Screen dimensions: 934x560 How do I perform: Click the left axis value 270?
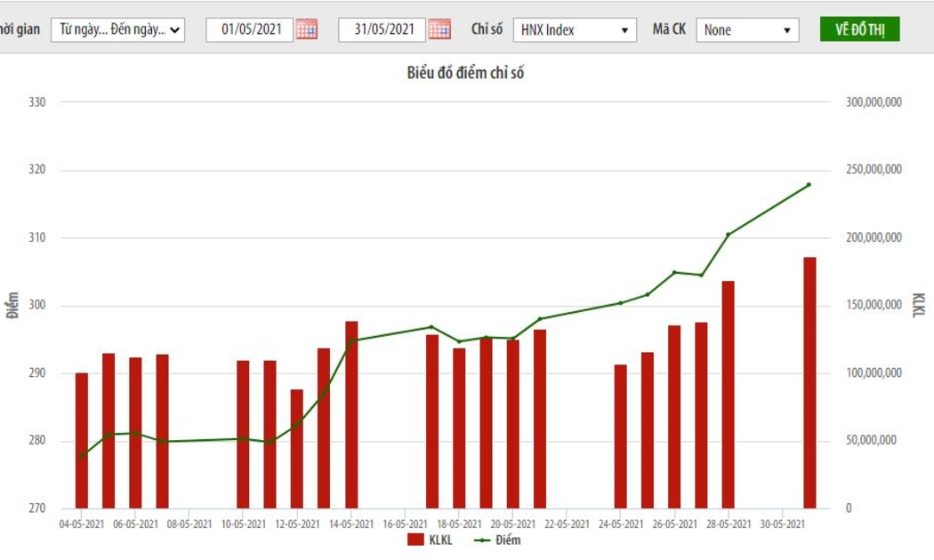click(37, 508)
